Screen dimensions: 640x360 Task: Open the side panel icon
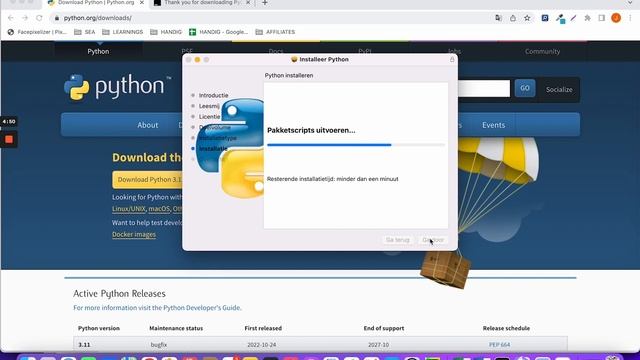tap(602, 18)
